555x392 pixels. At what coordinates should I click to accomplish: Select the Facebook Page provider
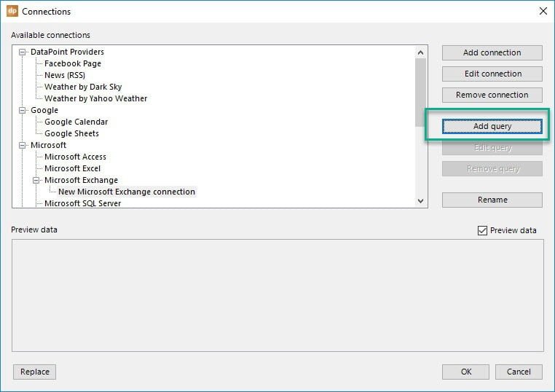pos(73,63)
